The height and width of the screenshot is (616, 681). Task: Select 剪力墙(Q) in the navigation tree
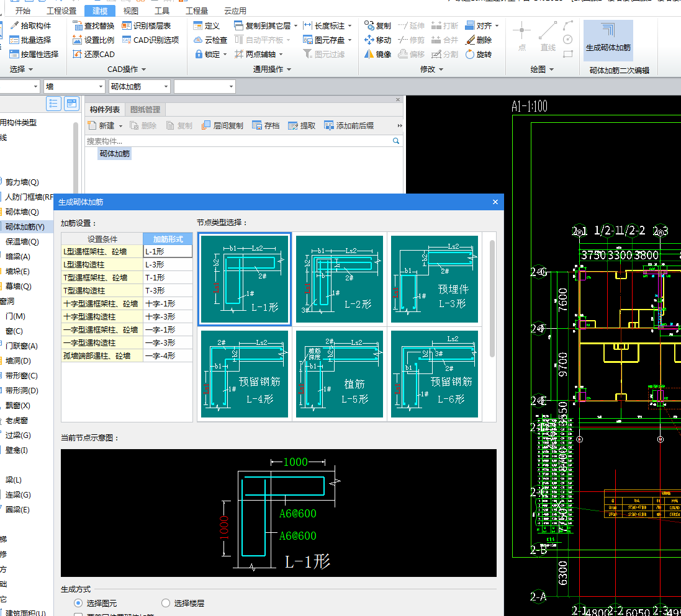[x=22, y=182]
